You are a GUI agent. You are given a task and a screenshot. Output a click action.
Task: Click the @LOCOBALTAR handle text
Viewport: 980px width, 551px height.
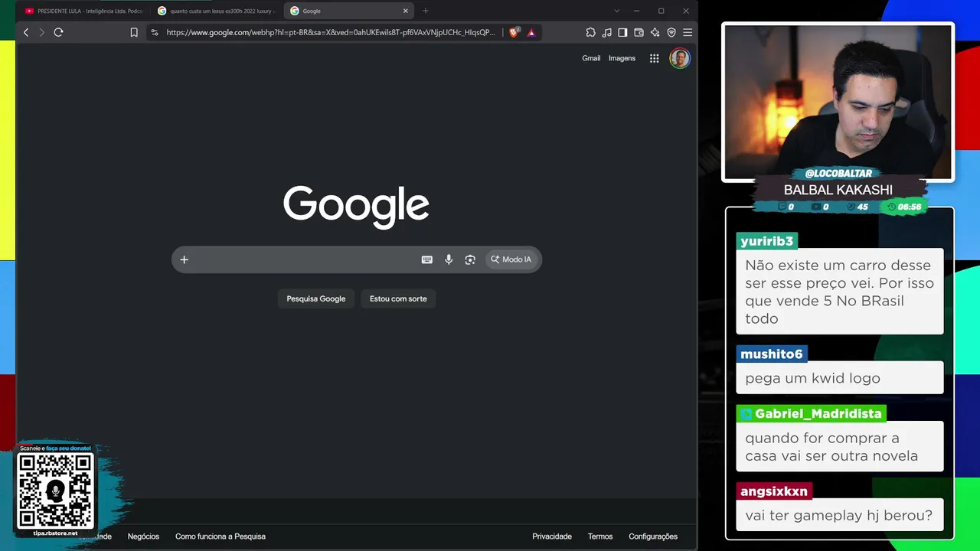tap(838, 174)
